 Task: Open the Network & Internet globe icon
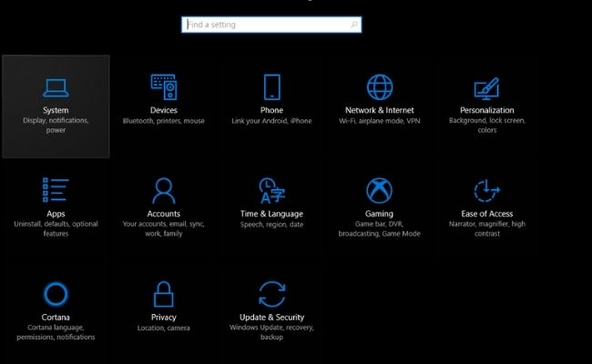click(x=380, y=87)
